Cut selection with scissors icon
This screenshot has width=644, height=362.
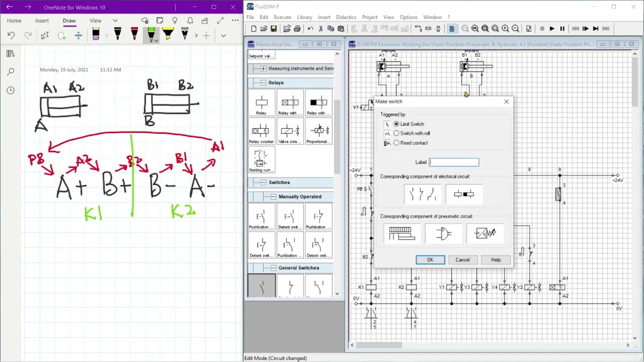(321, 29)
